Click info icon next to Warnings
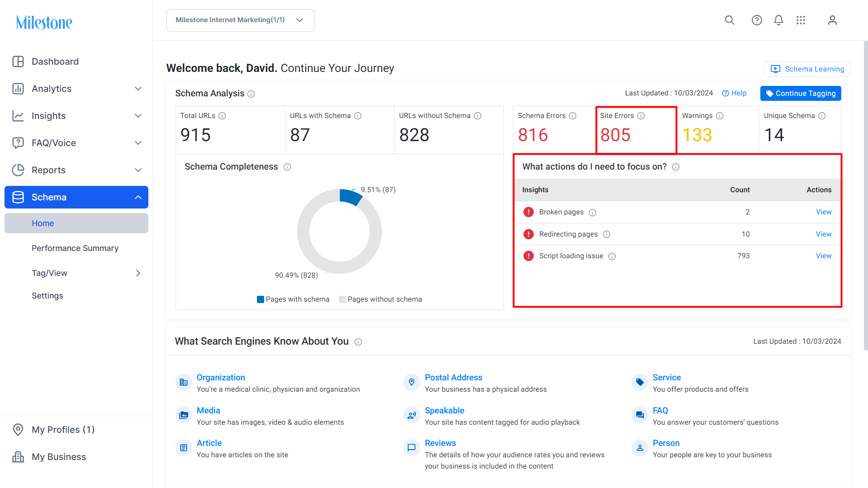This screenshot has width=868, height=488. (x=720, y=116)
